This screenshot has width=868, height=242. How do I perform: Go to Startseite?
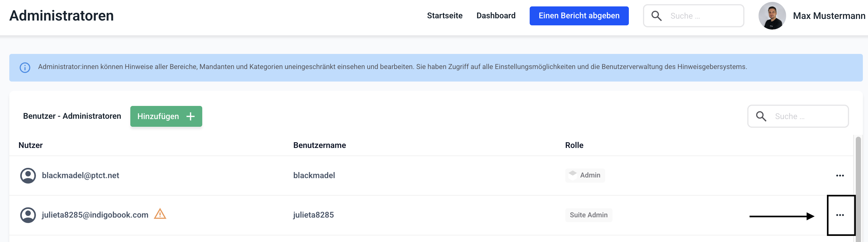click(x=445, y=16)
